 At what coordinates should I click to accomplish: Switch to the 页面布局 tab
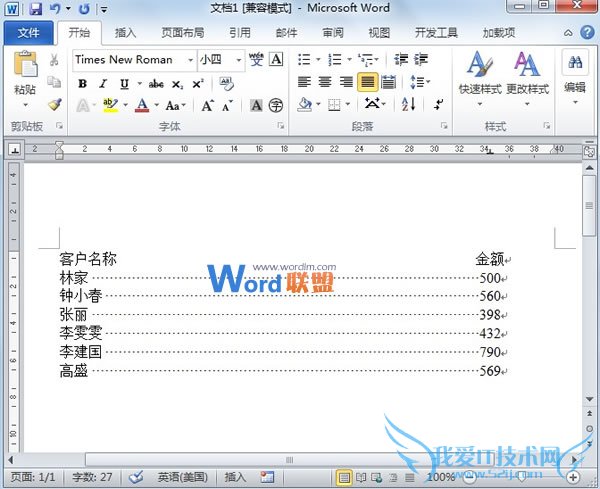(183, 33)
